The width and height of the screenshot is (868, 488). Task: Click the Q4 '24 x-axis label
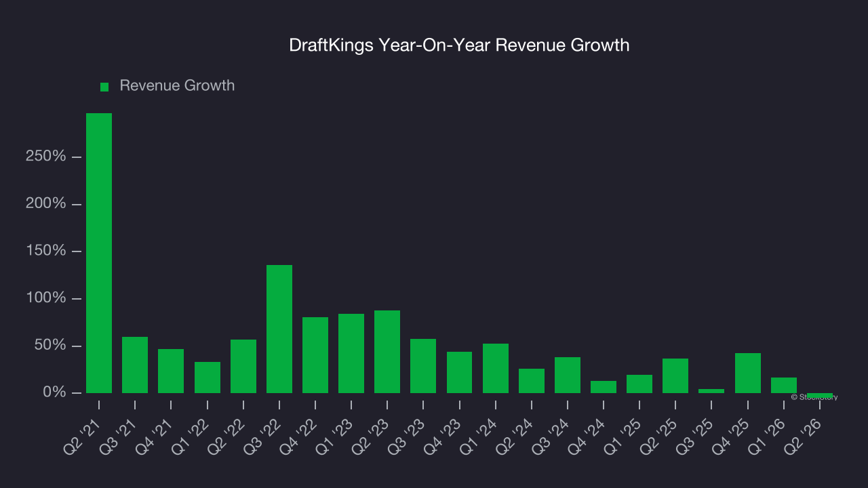click(587, 437)
